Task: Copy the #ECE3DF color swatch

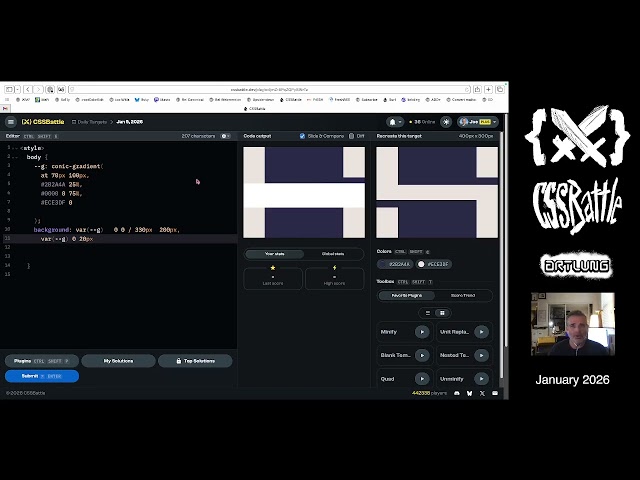Action: click(x=435, y=264)
